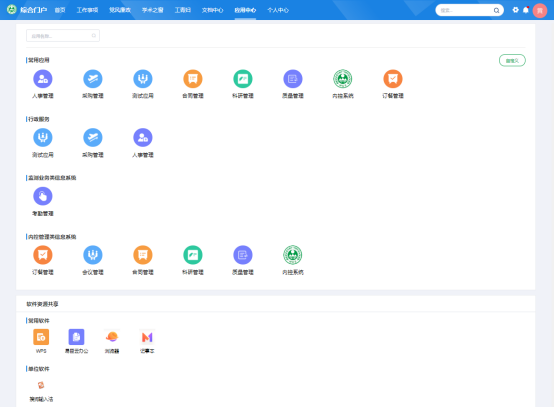Open the 浏览器 planet icon
554x407 pixels.
point(112,337)
